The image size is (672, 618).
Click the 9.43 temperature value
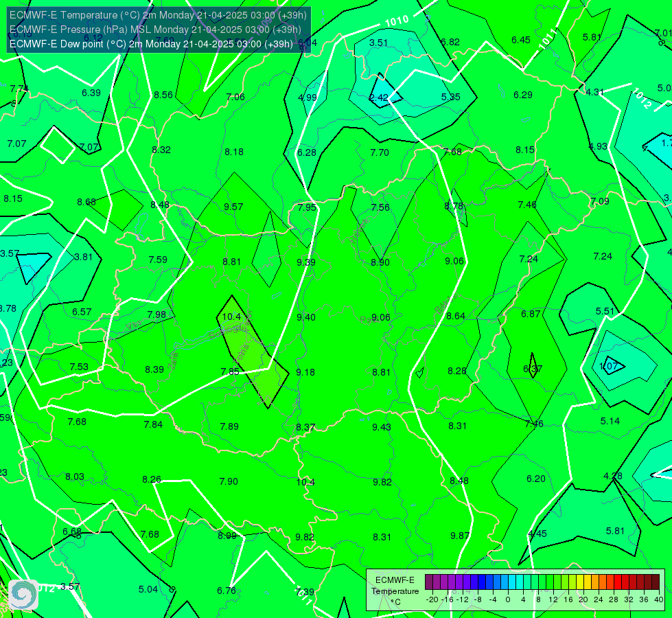[x=382, y=427]
